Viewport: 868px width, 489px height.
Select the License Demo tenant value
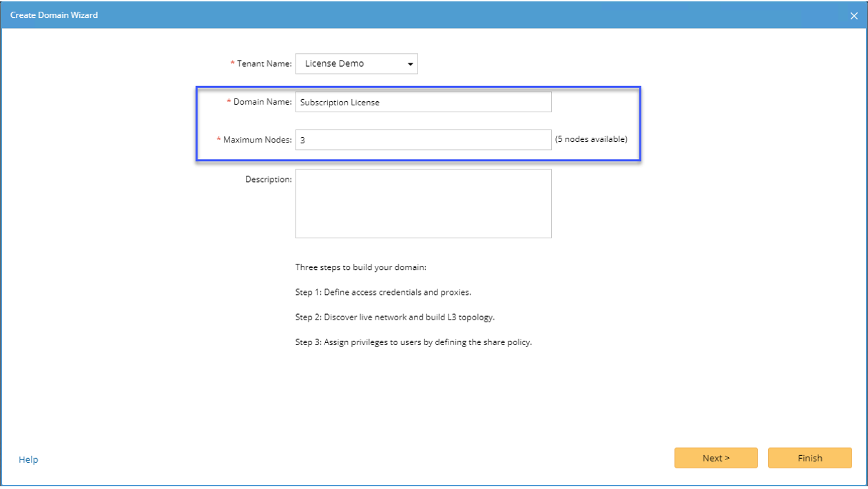[335, 63]
